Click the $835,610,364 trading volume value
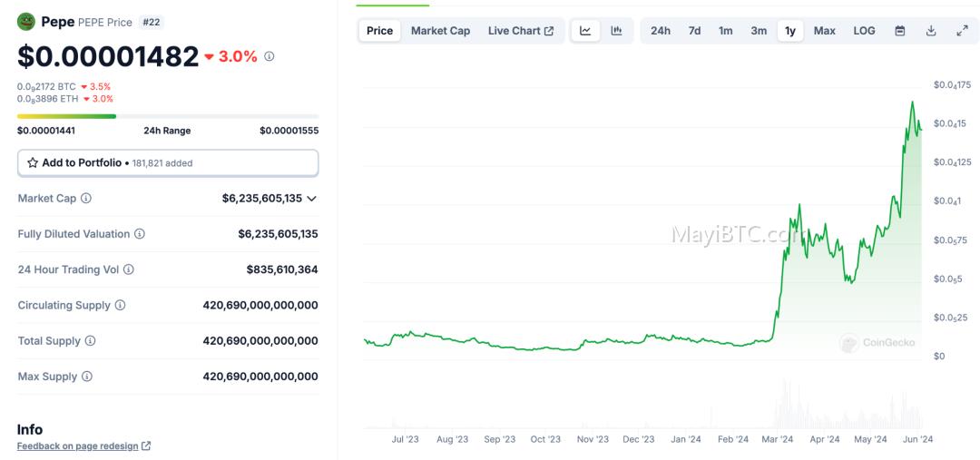 282,269
